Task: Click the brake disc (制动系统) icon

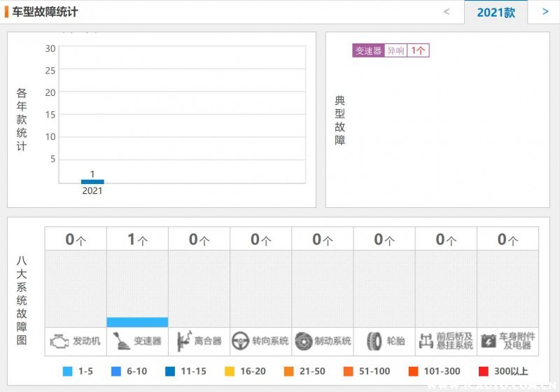Action: (x=303, y=341)
